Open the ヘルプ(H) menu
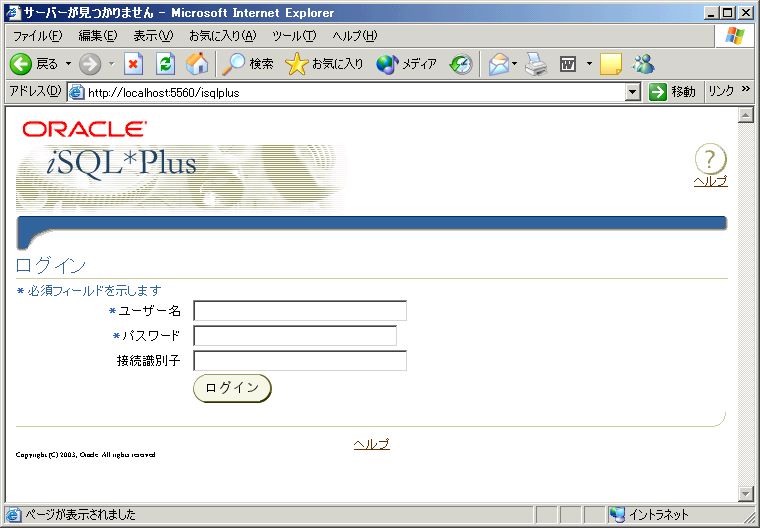760x528 pixels. [355, 36]
